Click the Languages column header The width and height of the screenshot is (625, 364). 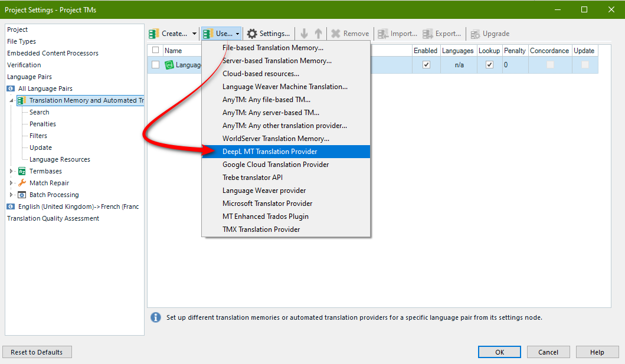458,51
